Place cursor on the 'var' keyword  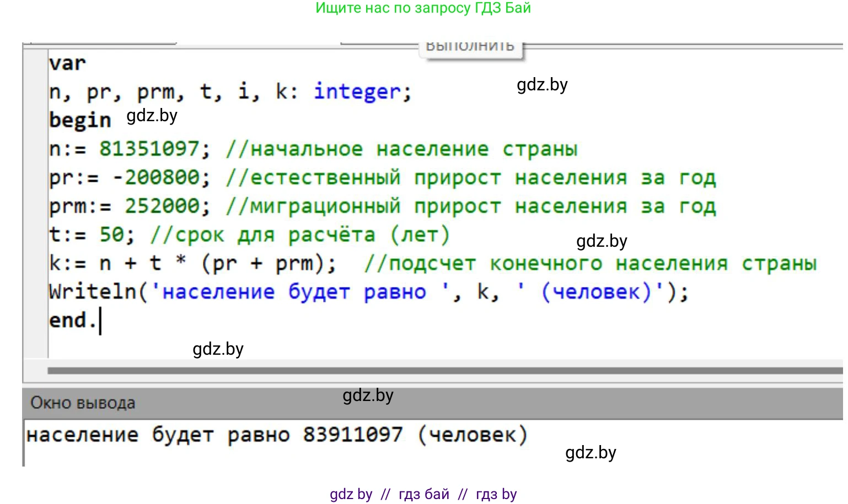pyautogui.click(x=67, y=63)
